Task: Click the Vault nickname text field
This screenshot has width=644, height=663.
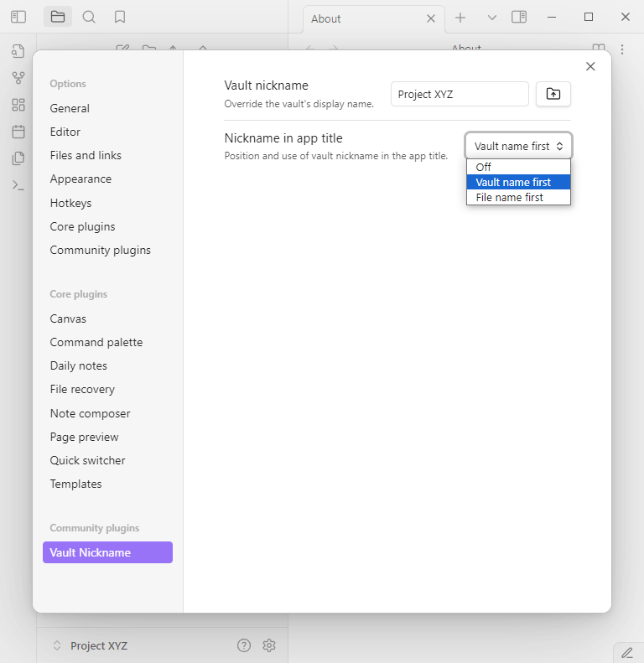Action: [x=460, y=94]
